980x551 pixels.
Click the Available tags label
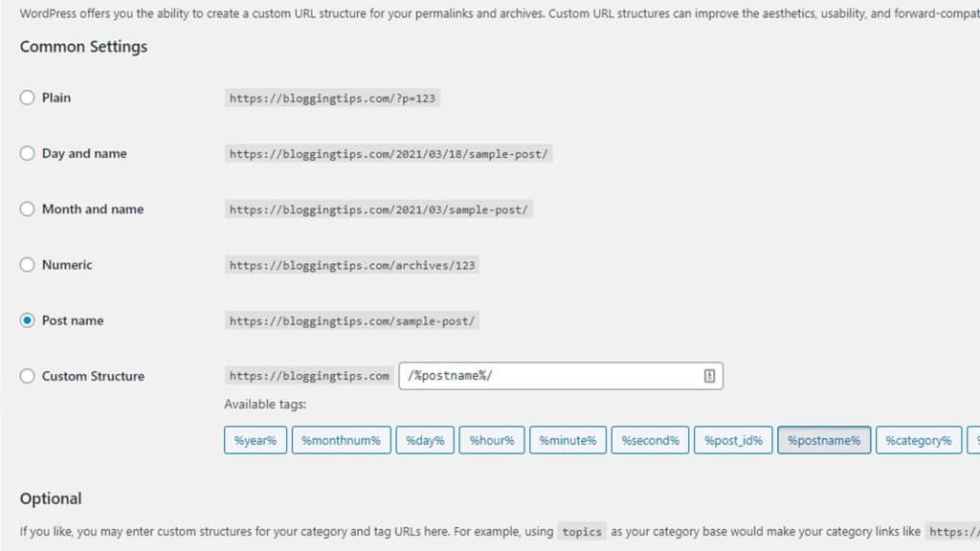(x=265, y=405)
